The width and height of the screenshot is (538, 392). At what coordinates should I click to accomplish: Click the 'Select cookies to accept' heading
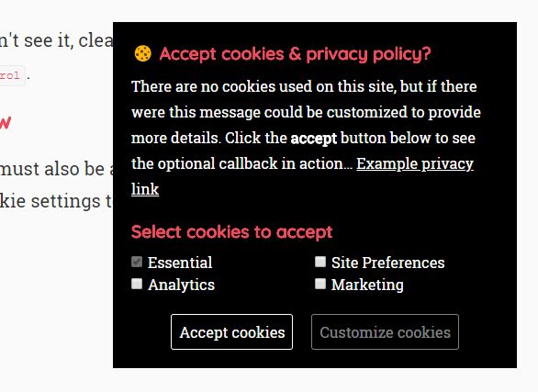(232, 232)
